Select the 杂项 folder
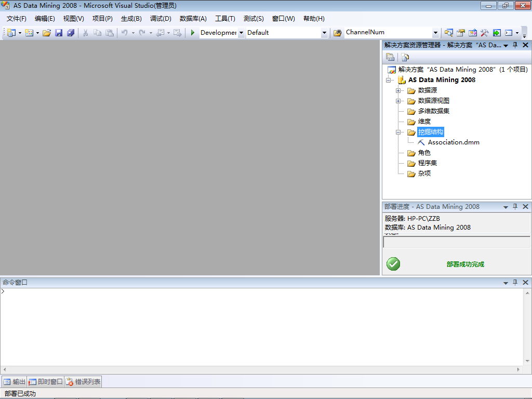 424,174
